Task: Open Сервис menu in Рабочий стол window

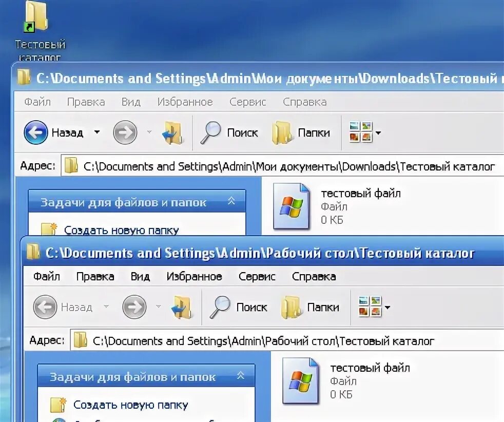Action: [x=257, y=276]
